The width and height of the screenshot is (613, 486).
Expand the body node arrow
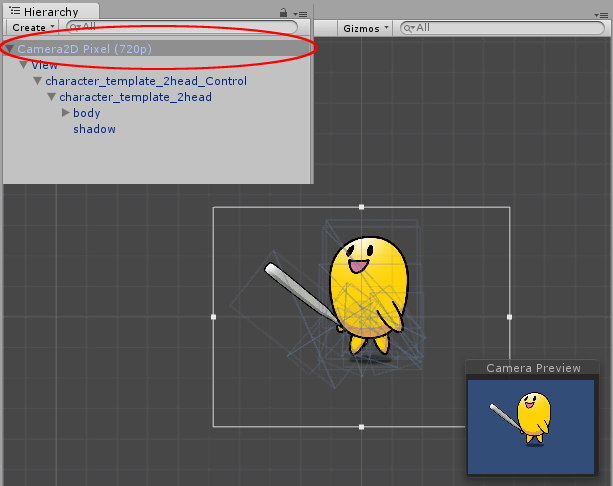point(66,113)
